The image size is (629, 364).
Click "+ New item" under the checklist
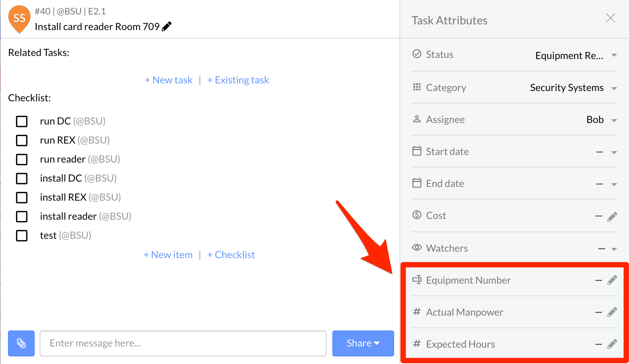[168, 255]
